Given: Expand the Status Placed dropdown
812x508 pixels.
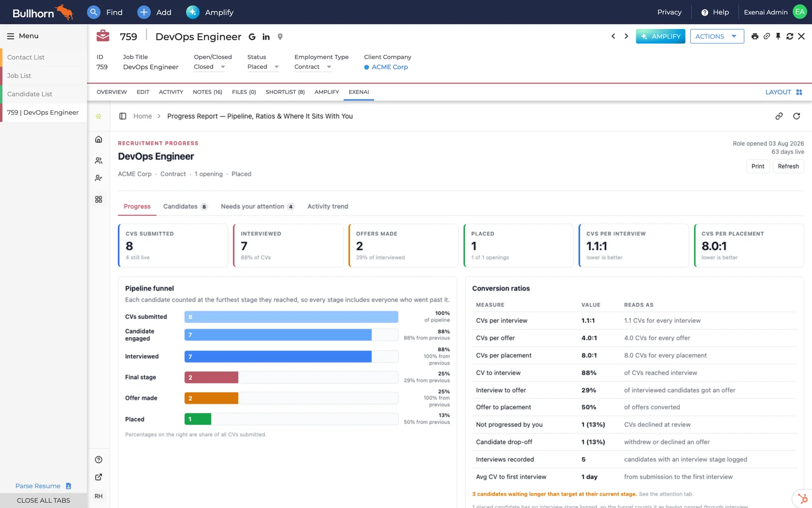Looking at the screenshot, I should click(x=263, y=67).
